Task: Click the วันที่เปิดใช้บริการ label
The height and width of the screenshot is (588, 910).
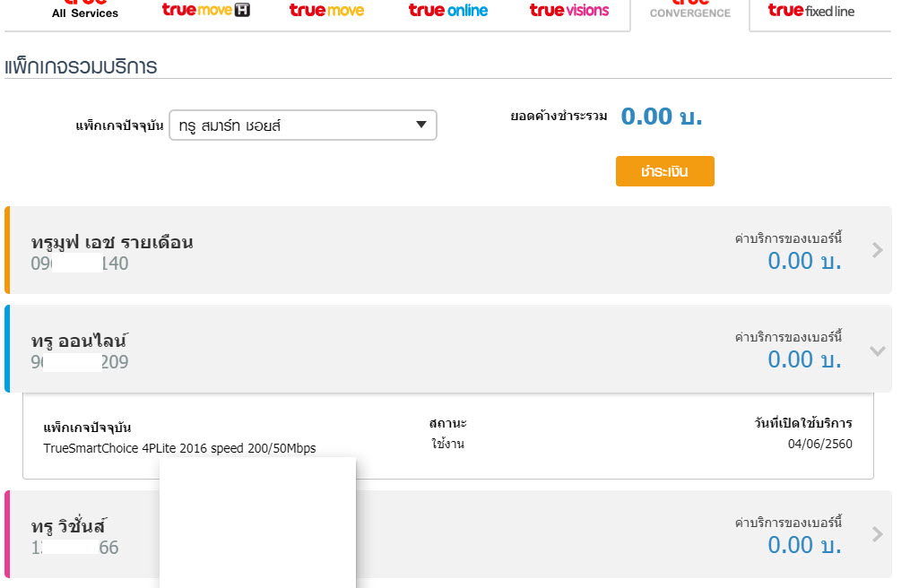Action: coord(803,423)
